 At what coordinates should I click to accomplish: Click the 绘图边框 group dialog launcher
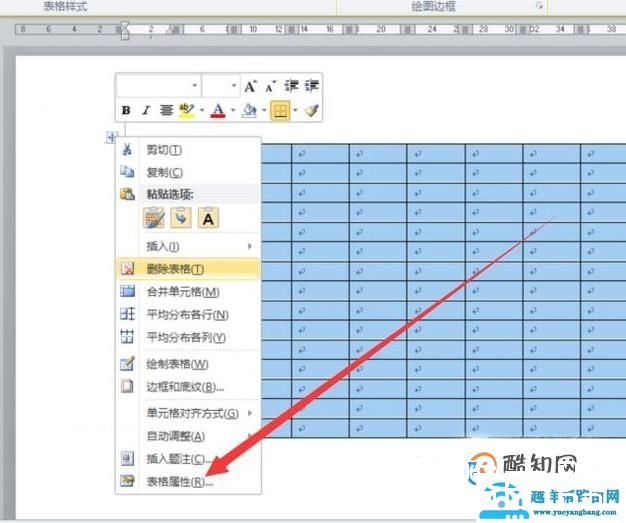click(x=539, y=6)
